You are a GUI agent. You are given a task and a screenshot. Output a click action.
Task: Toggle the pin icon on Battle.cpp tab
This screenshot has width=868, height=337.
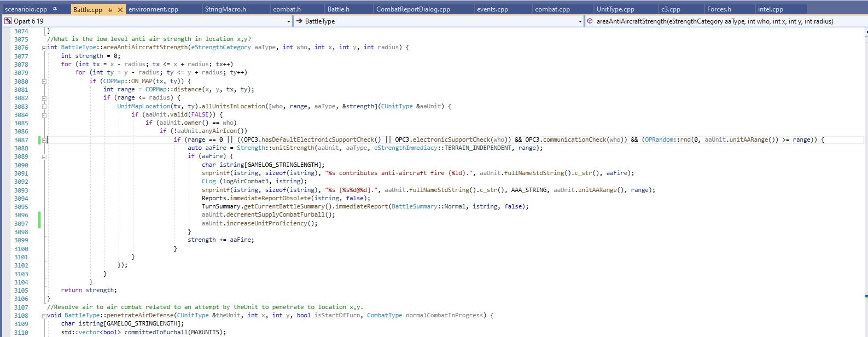pyautogui.click(x=110, y=10)
